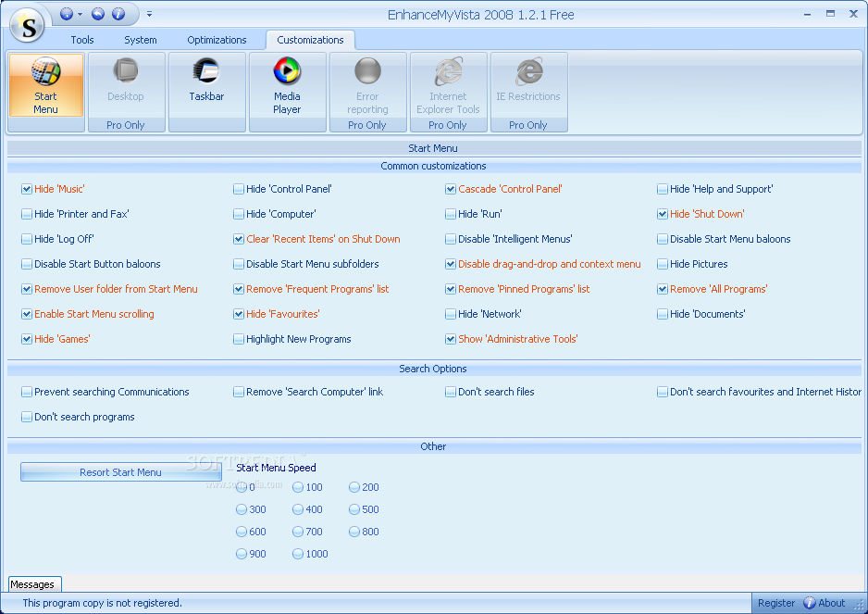Viewport: 868px width, 614px height.
Task: Switch to the Optimizations tab
Action: (x=217, y=40)
